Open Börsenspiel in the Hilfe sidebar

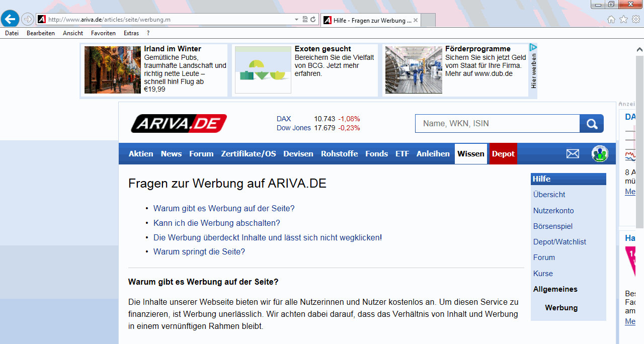[x=553, y=226]
